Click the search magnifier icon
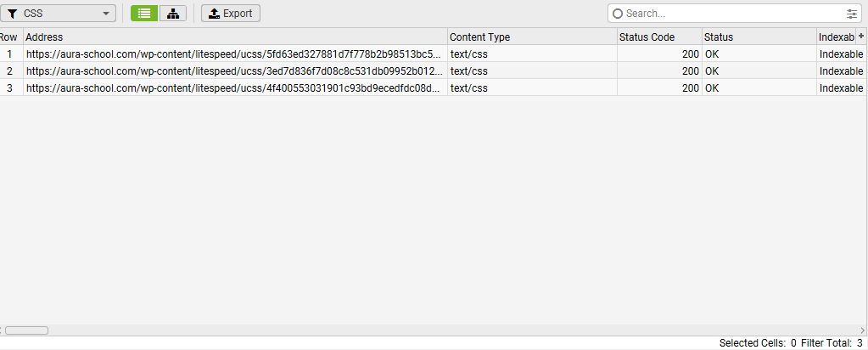 [x=618, y=14]
